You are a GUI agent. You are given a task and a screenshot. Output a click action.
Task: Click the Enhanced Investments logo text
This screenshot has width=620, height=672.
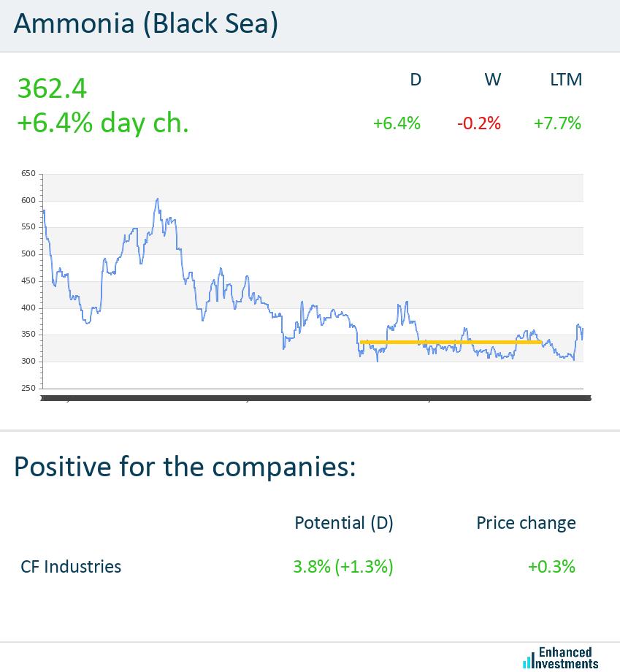pyautogui.click(x=569, y=658)
